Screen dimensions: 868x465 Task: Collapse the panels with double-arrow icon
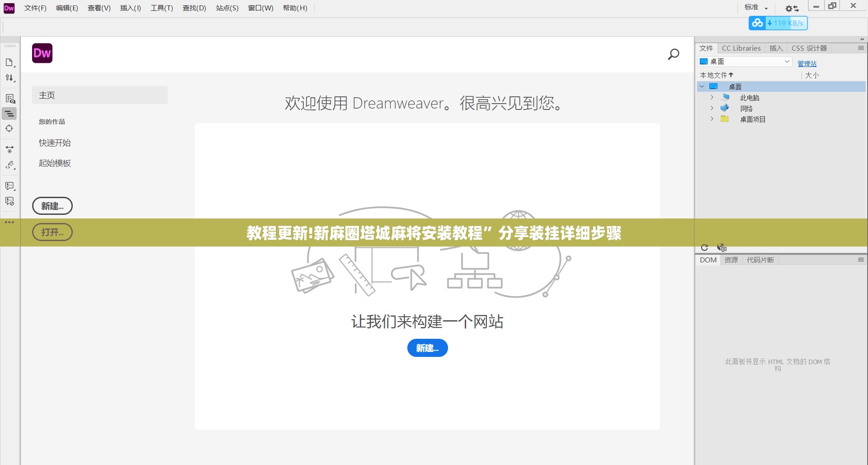tap(862, 39)
